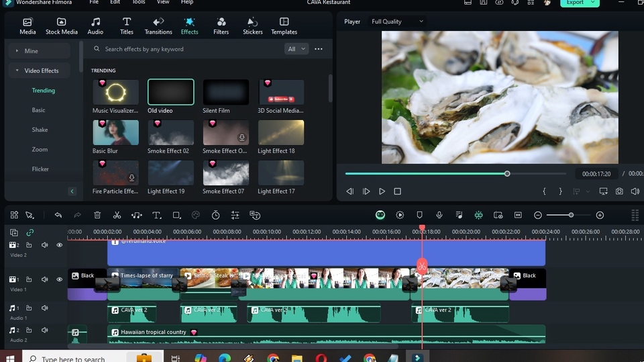
Task: Zoom out the timeline with minus
Action: click(x=537, y=215)
